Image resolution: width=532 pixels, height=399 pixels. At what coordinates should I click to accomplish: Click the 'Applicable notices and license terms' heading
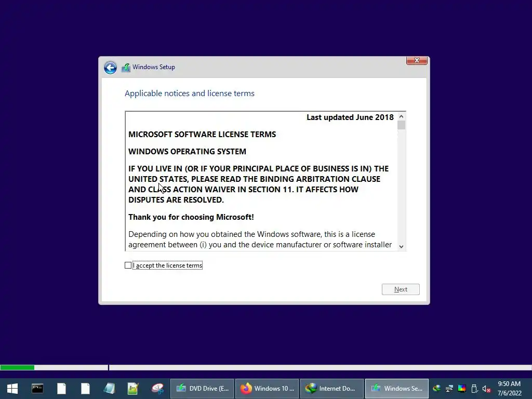tap(189, 94)
